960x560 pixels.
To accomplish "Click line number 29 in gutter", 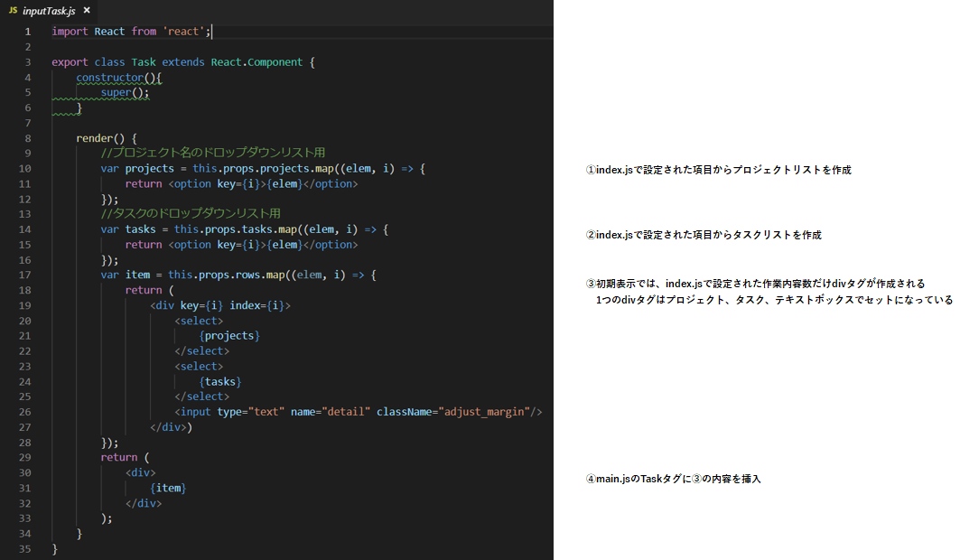I will point(24,458).
